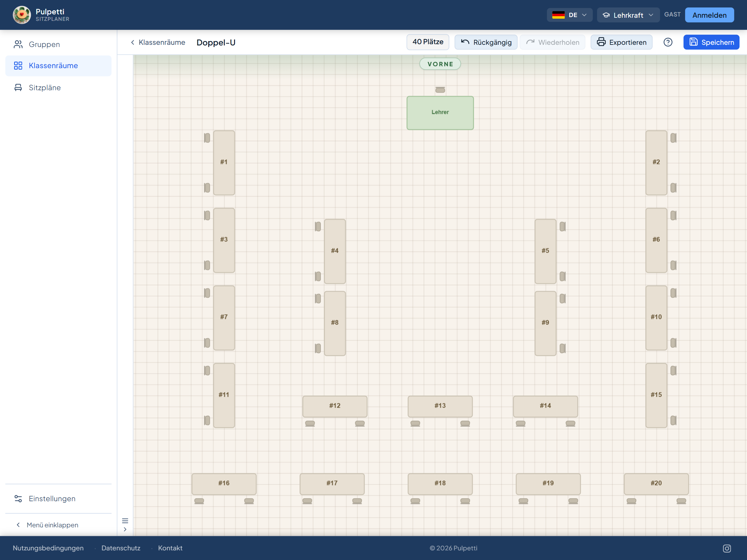
Task: Select top chair left of desk #4
Action: [x=318, y=226]
